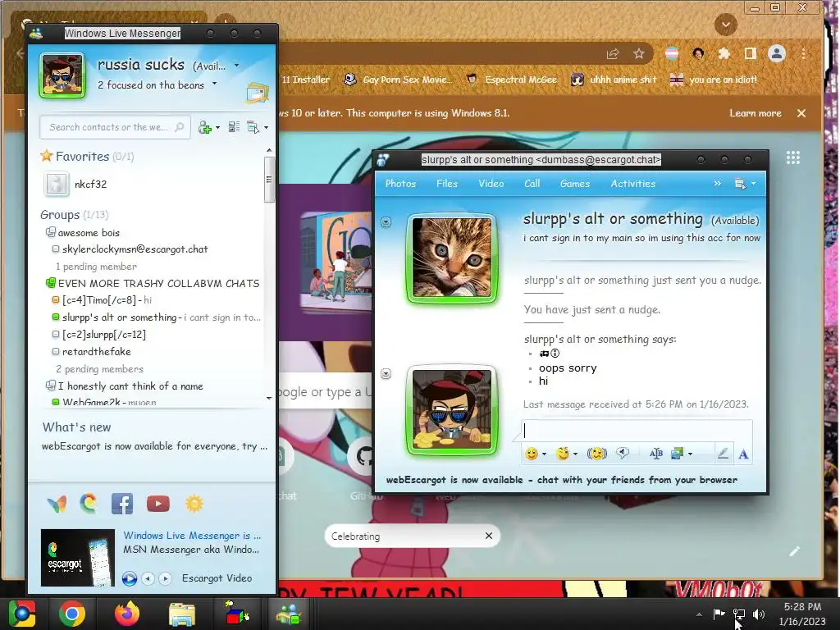Open Photos tab in chat window
This screenshot has height=630, width=840.
[x=400, y=183]
